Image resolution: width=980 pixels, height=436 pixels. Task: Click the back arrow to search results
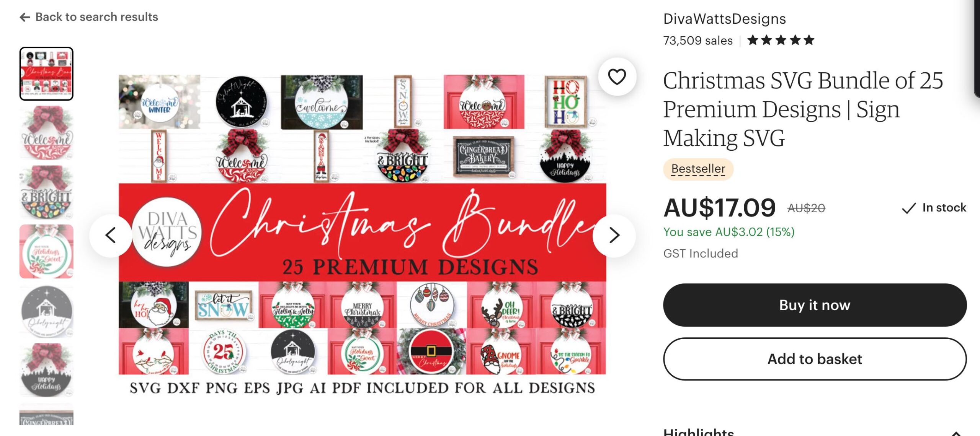25,17
